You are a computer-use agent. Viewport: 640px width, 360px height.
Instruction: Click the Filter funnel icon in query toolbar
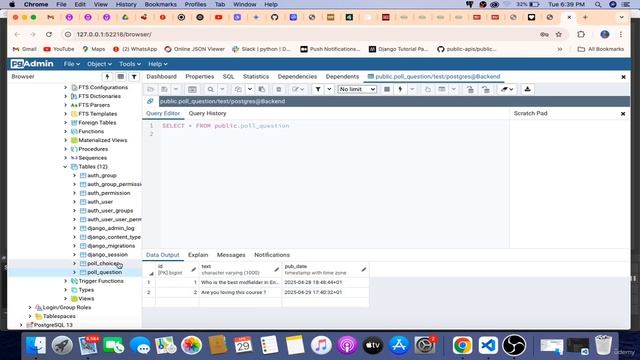tap(318, 89)
